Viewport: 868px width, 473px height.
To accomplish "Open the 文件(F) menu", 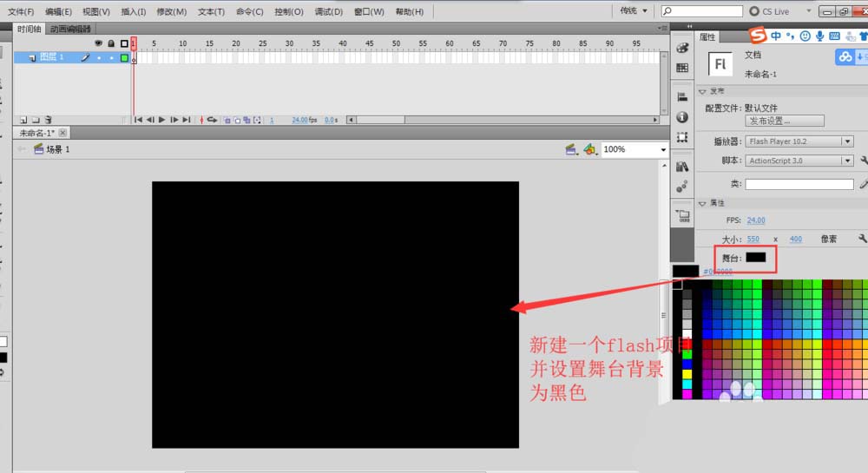I will tap(21, 11).
